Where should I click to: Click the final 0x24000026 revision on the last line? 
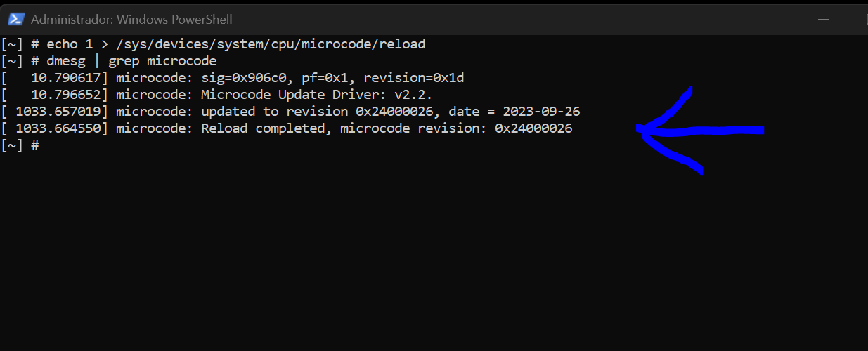click(x=533, y=128)
